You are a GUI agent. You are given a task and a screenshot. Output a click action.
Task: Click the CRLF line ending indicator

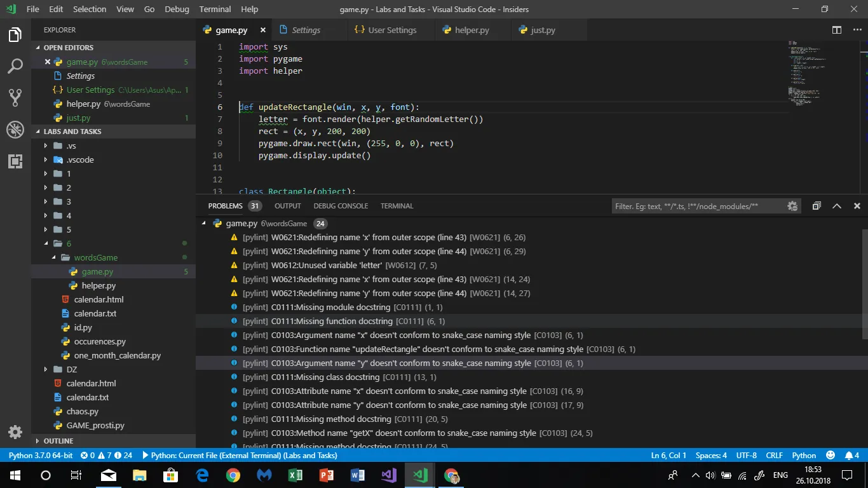point(774,456)
